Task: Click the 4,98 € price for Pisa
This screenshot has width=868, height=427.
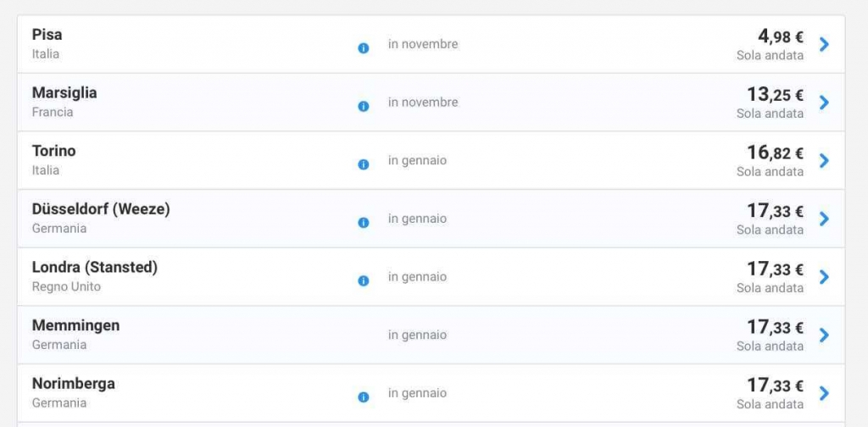Action: click(780, 36)
